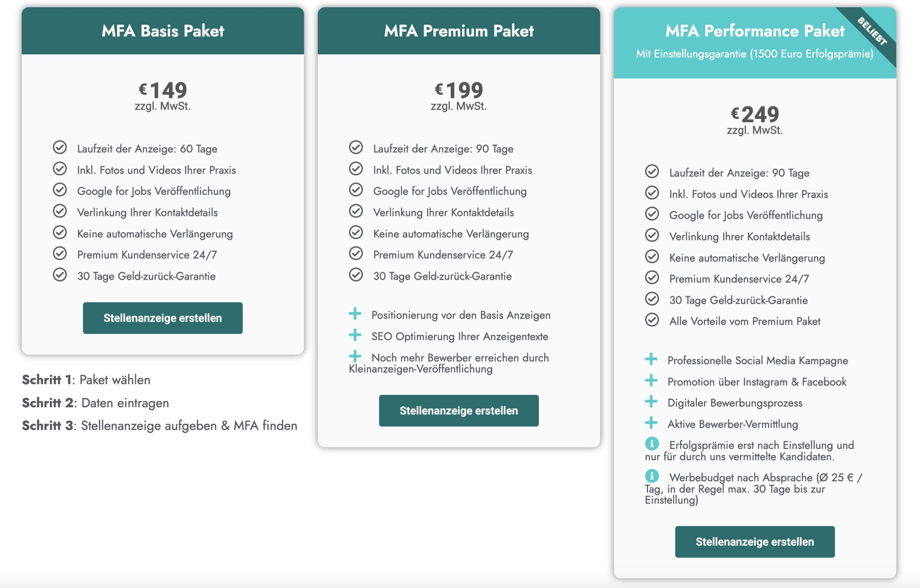Viewport: 920px width, 588px height.
Task: Click plus icon next to SEO Optimierung
Action: click(355, 335)
